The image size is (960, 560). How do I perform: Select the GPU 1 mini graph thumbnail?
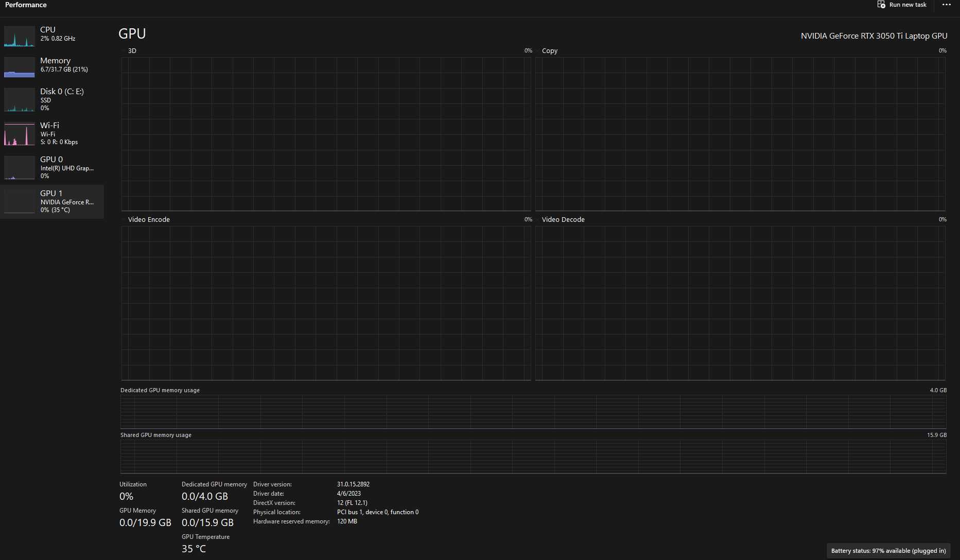20,202
